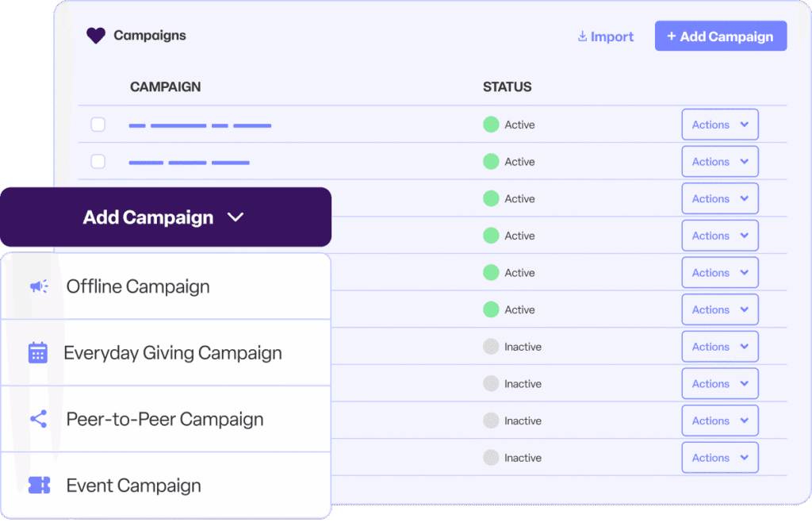Click the green Active status circle on row three

coord(493,198)
